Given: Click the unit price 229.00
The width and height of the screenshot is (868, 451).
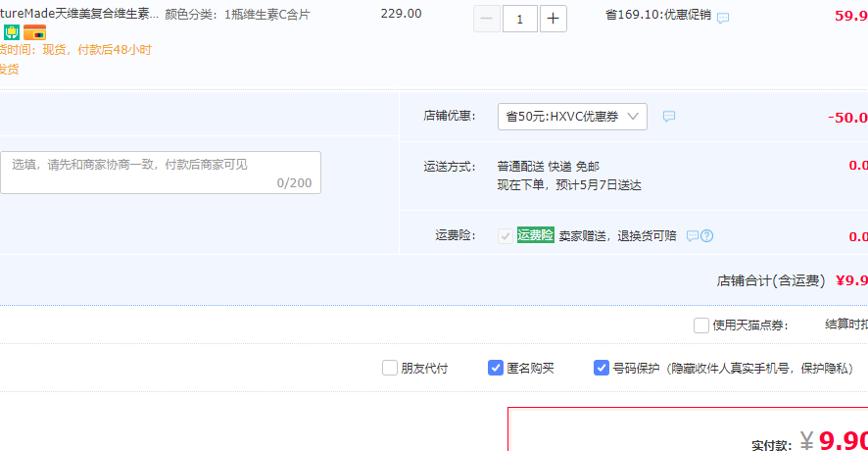Looking at the screenshot, I should (x=402, y=14).
